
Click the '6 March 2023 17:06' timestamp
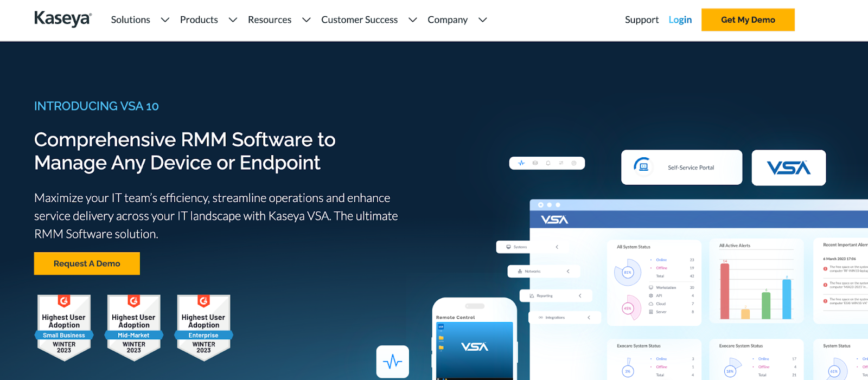[839, 259]
